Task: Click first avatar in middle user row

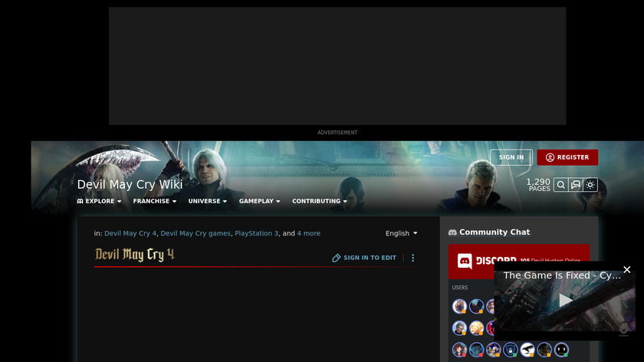Action: pyautogui.click(x=459, y=328)
